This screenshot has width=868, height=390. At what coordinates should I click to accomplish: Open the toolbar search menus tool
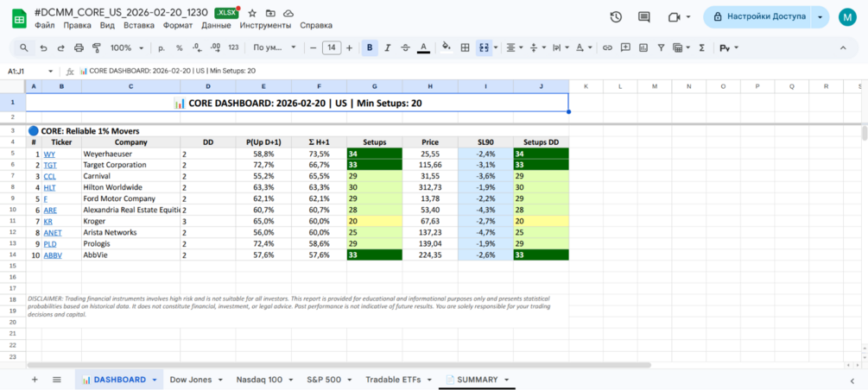[24, 48]
